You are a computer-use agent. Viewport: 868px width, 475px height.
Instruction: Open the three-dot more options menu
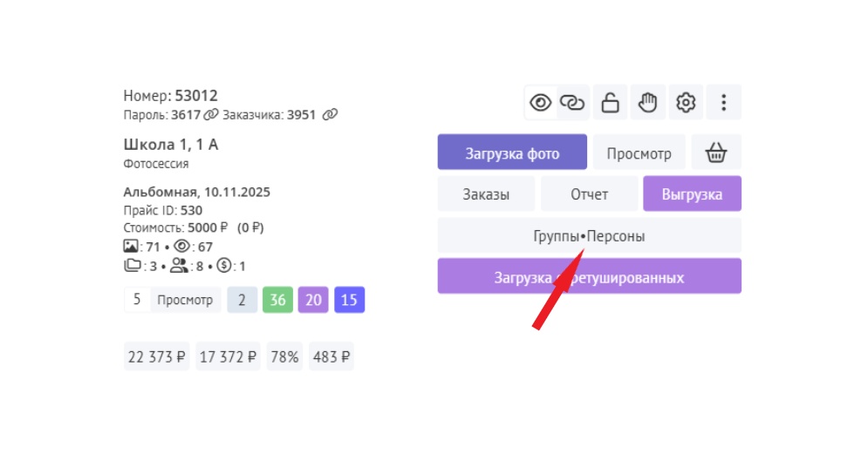pos(723,103)
